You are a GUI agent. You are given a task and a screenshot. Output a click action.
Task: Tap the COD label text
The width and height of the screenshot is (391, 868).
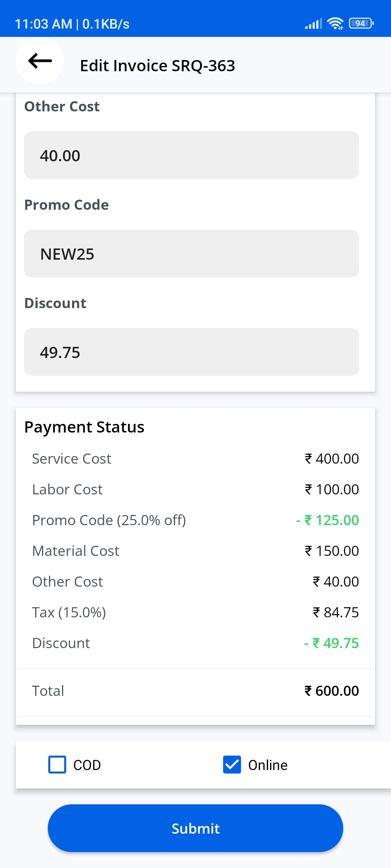[x=87, y=765]
